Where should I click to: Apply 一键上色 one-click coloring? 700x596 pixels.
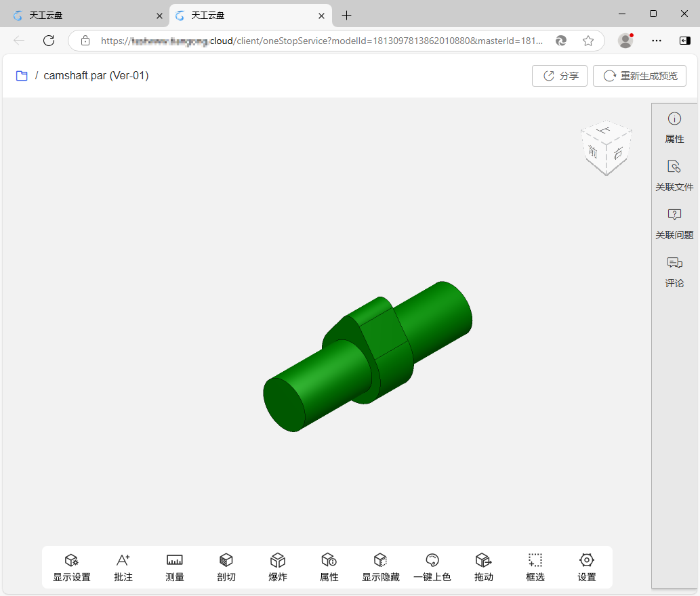432,568
